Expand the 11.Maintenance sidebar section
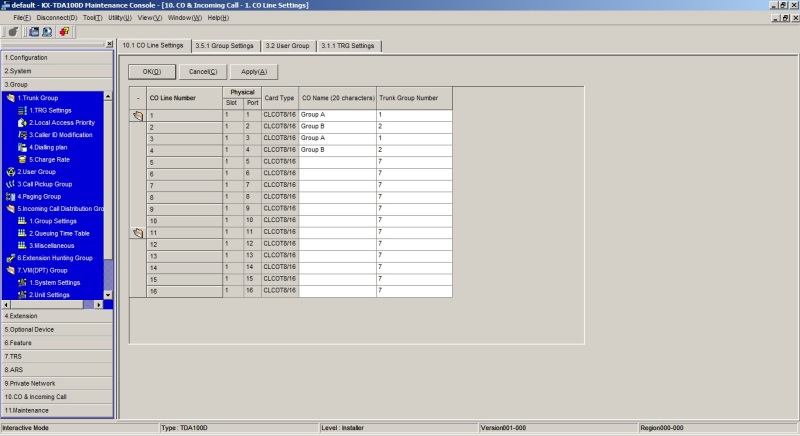Image resolution: width=800 pixels, height=436 pixels. click(57, 411)
